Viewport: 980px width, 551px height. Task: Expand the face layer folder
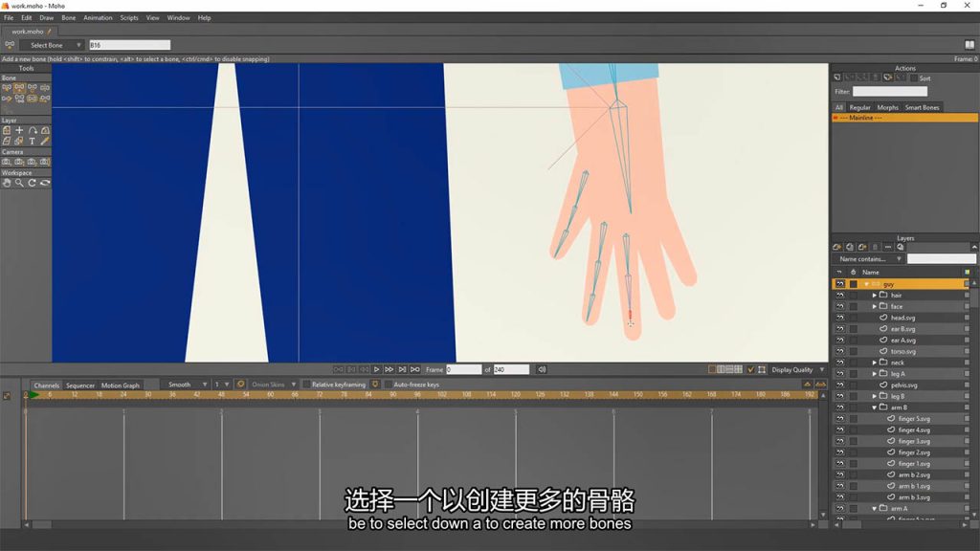click(875, 307)
